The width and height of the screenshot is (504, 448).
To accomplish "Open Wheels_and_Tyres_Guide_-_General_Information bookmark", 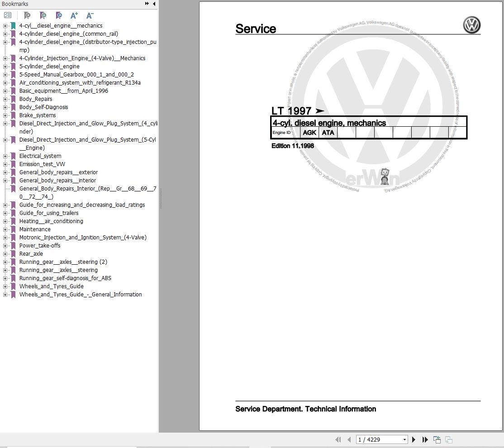I will pyautogui.click(x=81, y=295).
